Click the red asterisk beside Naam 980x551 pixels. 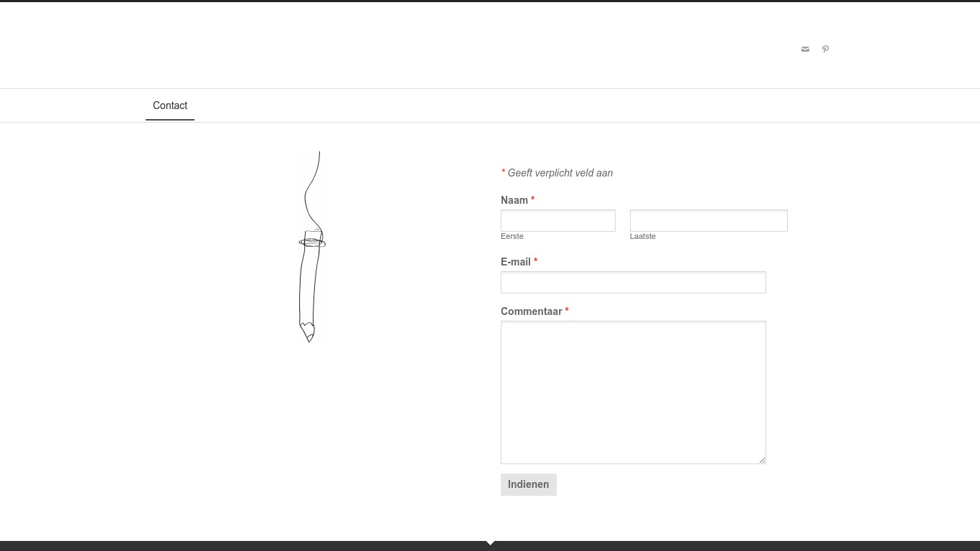pyautogui.click(x=532, y=199)
